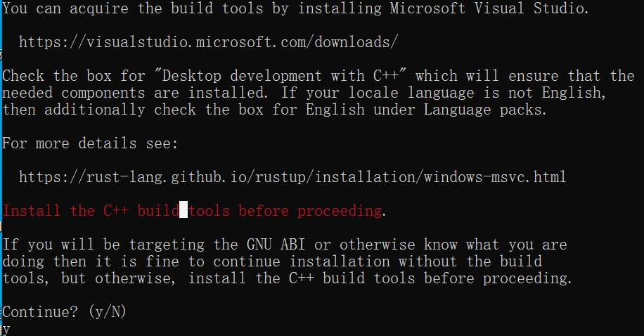Click the 'For more details see:' line
This screenshot has width=644, height=336.
pyautogui.click(x=91, y=143)
